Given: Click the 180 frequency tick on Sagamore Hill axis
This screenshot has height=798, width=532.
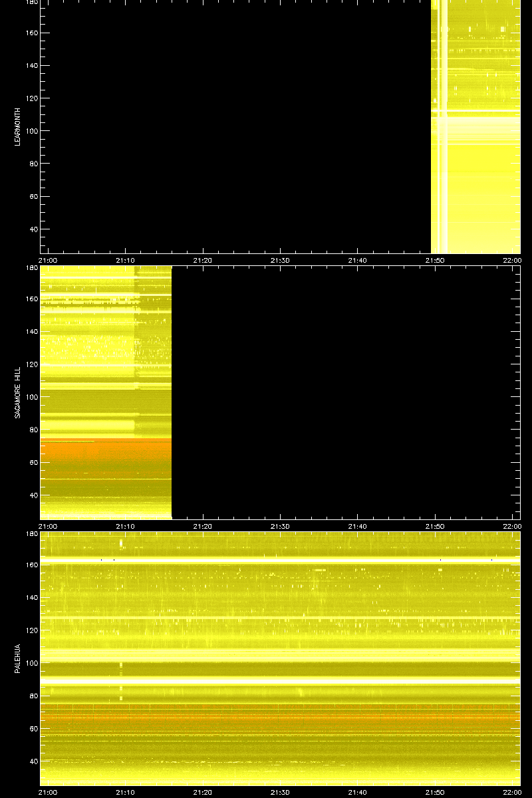Looking at the screenshot, I should click(x=31, y=269).
